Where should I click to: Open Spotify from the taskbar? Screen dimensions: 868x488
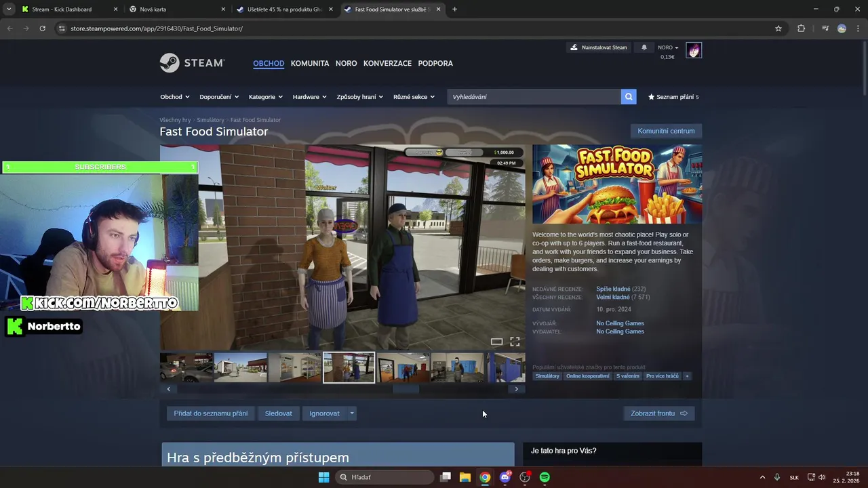(545, 477)
